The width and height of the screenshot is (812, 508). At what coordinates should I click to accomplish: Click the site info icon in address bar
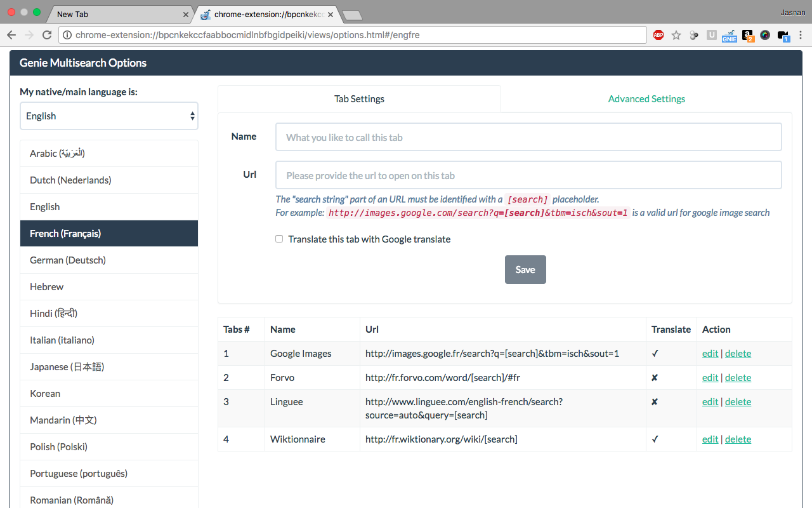67,35
